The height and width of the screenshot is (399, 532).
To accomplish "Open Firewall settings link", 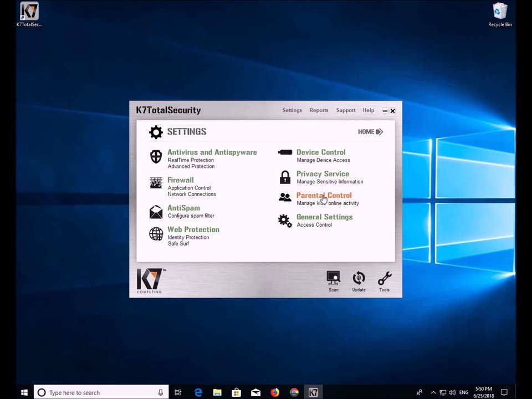I will [x=181, y=180].
